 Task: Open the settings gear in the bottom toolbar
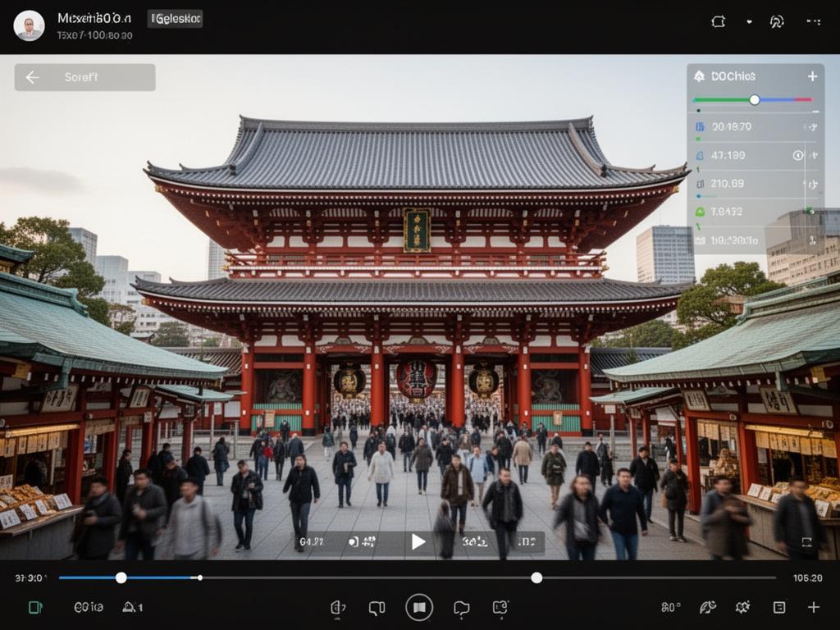pos(742,607)
